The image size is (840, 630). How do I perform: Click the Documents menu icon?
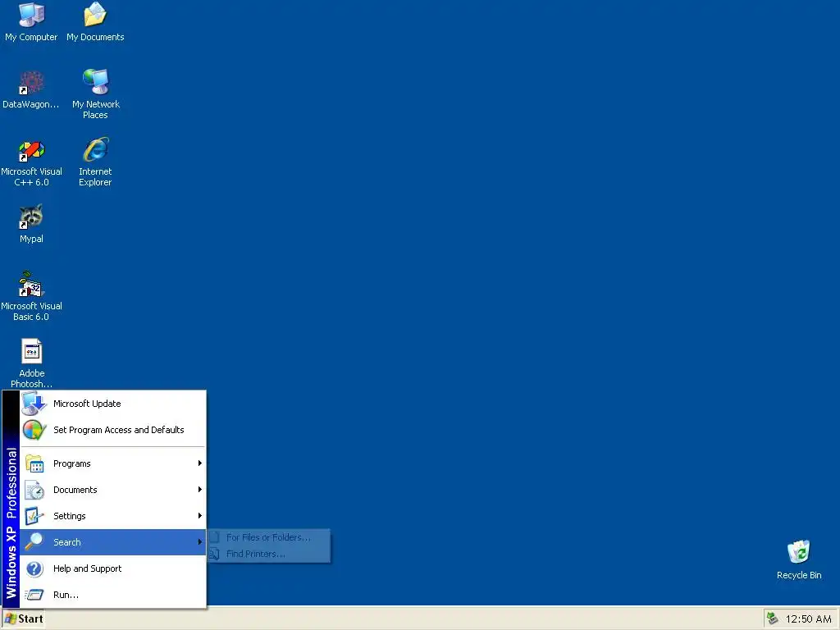34,490
